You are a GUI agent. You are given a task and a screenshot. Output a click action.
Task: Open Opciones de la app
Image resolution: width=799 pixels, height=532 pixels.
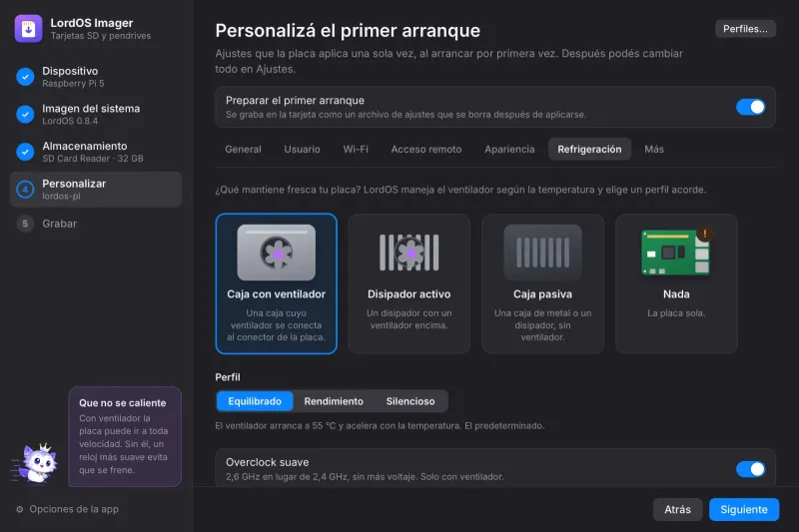click(67, 509)
